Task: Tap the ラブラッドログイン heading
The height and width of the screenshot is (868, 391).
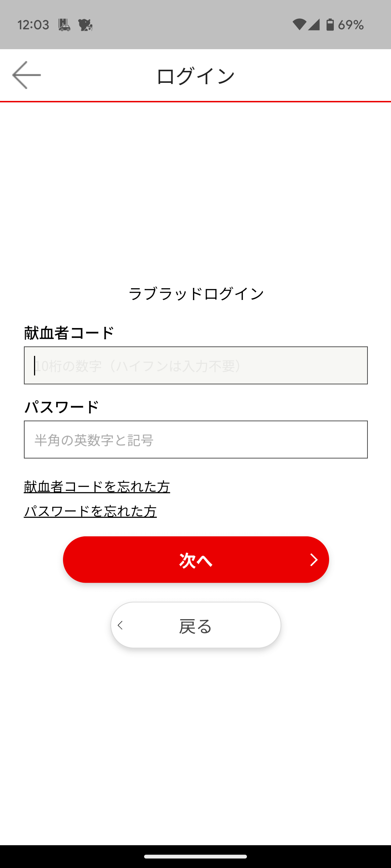Action: [196, 294]
